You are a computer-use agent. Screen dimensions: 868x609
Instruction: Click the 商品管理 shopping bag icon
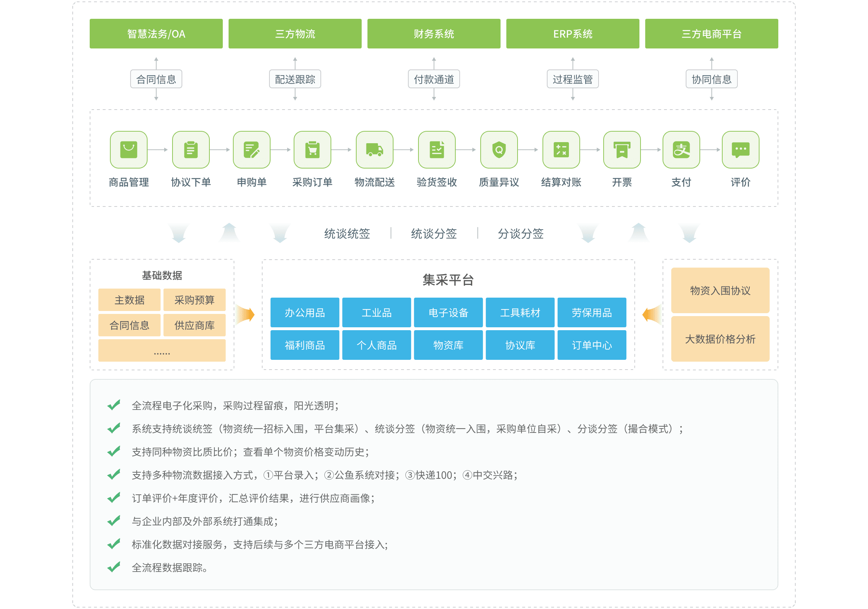tap(128, 150)
